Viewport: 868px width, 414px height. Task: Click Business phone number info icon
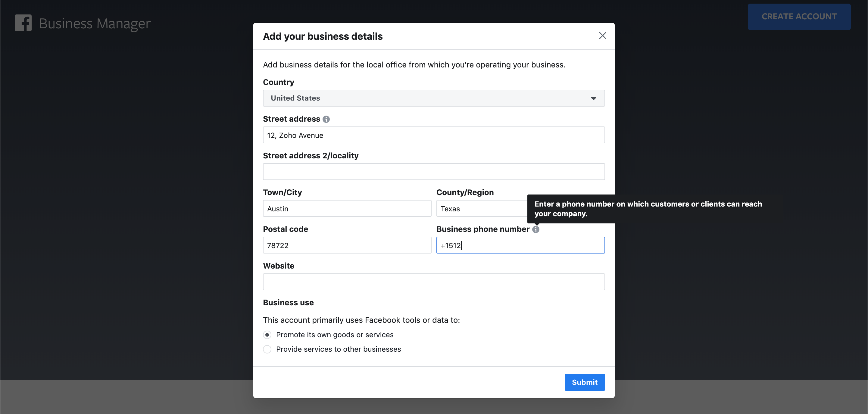pos(535,229)
